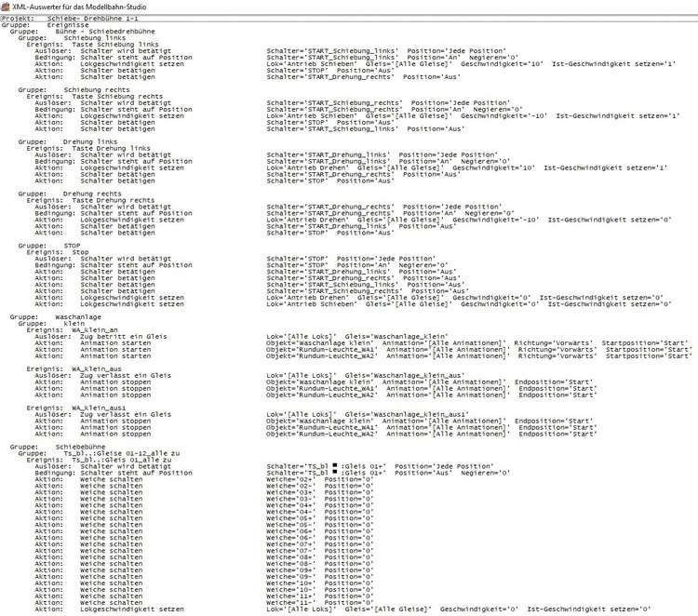Select the 'Ereignis: Stop' line
This screenshot has height=616, width=698.
pyautogui.click(x=58, y=252)
